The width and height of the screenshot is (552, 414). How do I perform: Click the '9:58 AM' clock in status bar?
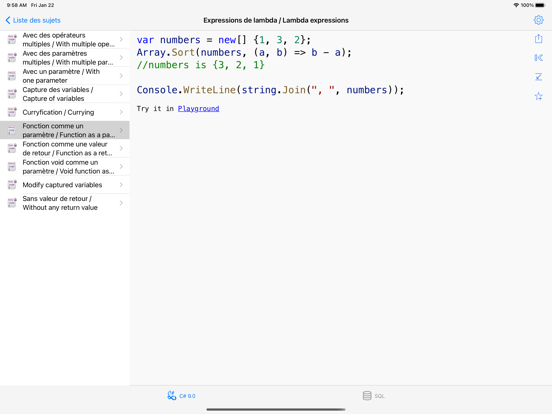coord(17,5)
